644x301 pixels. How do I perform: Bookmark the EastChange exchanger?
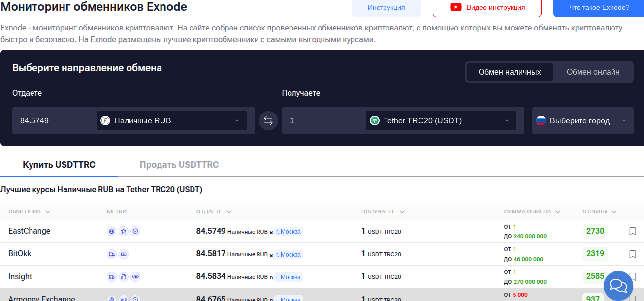pos(633,231)
